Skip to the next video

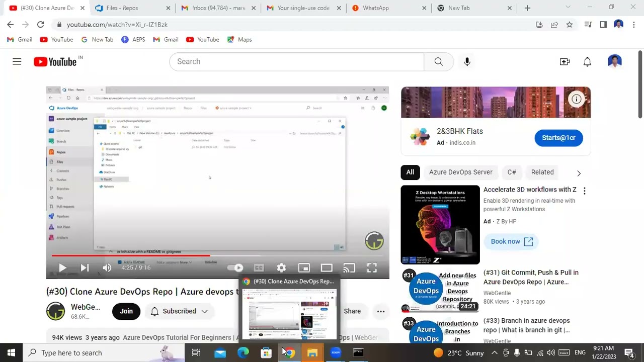pos(85,268)
